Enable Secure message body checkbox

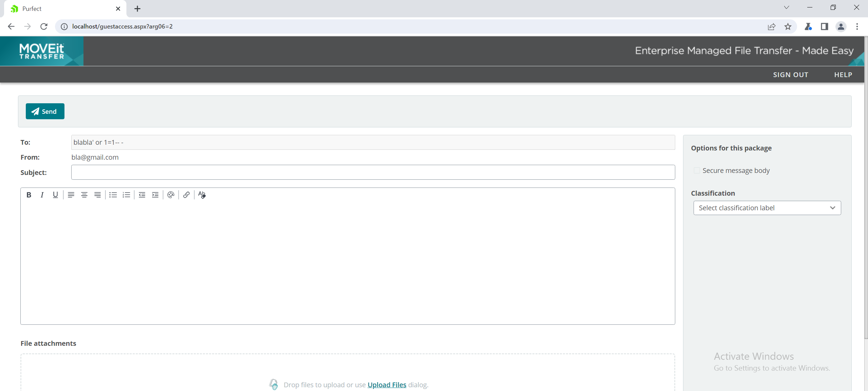point(697,171)
